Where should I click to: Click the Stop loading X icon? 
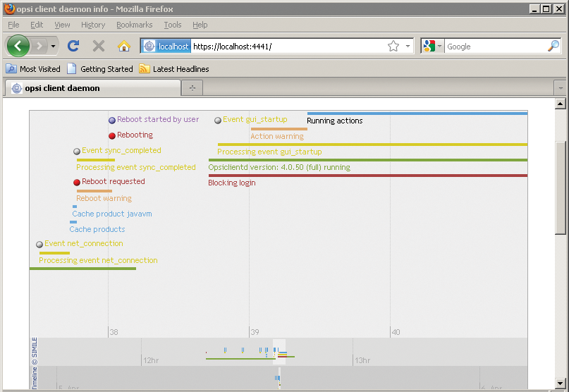(x=99, y=46)
